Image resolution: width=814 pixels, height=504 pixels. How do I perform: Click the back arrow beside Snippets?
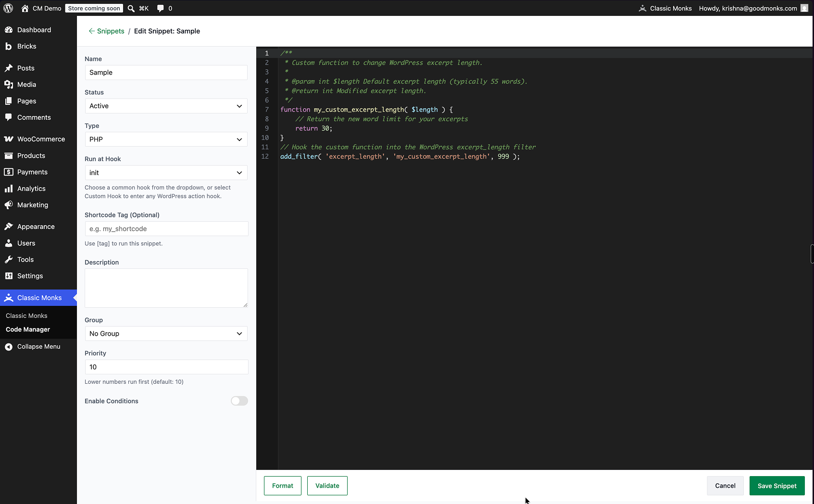tap(91, 31)
